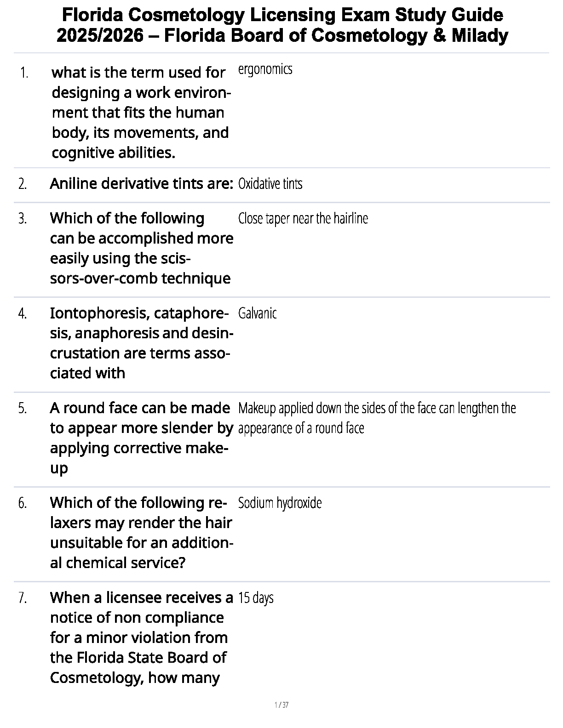Click the answer "Close taper near the hairline"
This screenshot has height=728, width=563.
[303, 218]
